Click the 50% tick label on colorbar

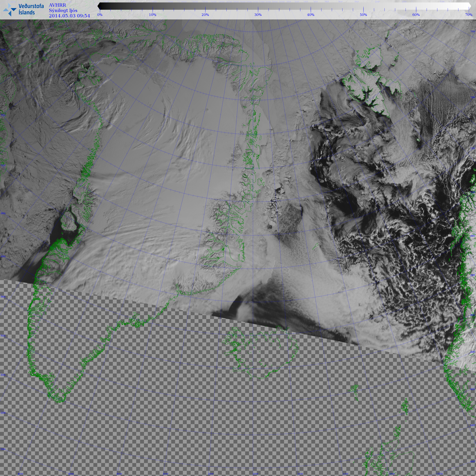(363, 15)
